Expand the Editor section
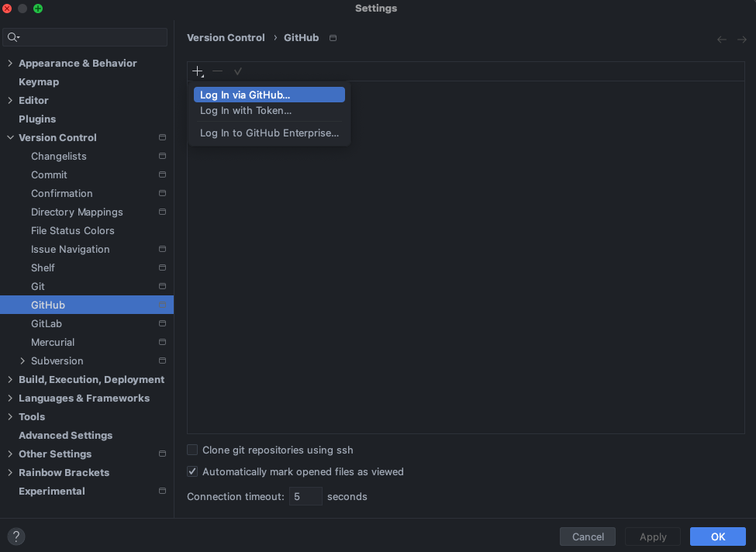Viewport: 756px width, 552px height. click(x=10, y=100)
